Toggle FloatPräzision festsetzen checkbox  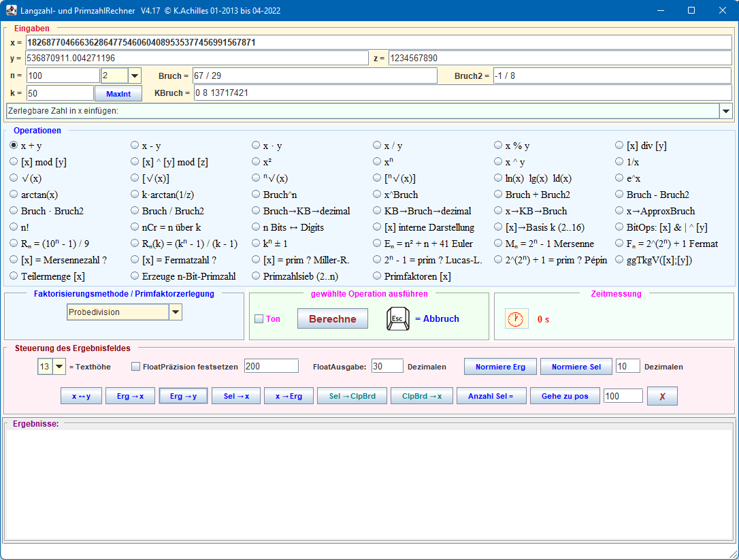pyautogui.click(x=135, y=367)
